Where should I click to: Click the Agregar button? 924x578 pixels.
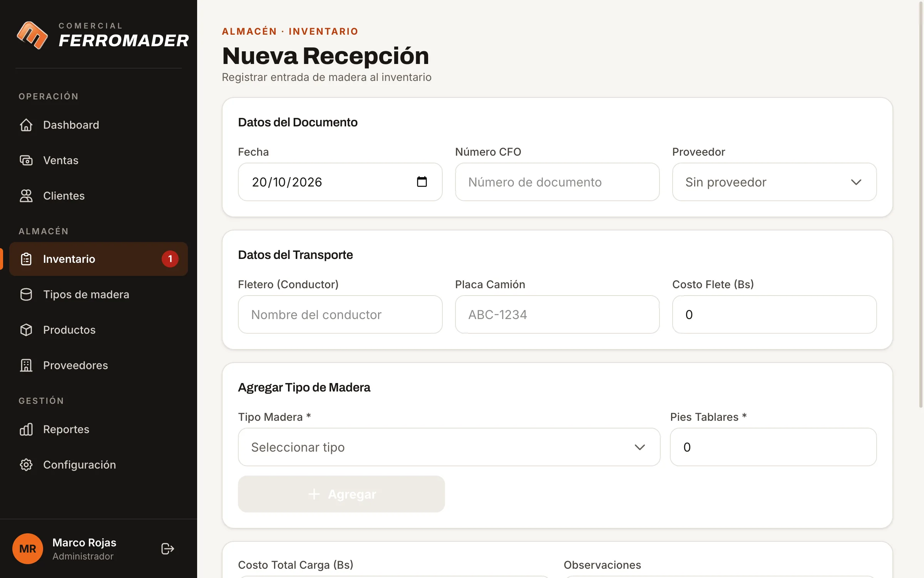coord(341,494)
